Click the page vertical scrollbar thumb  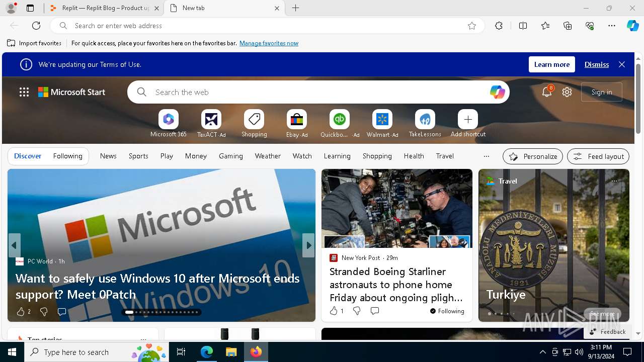(638, 98)
